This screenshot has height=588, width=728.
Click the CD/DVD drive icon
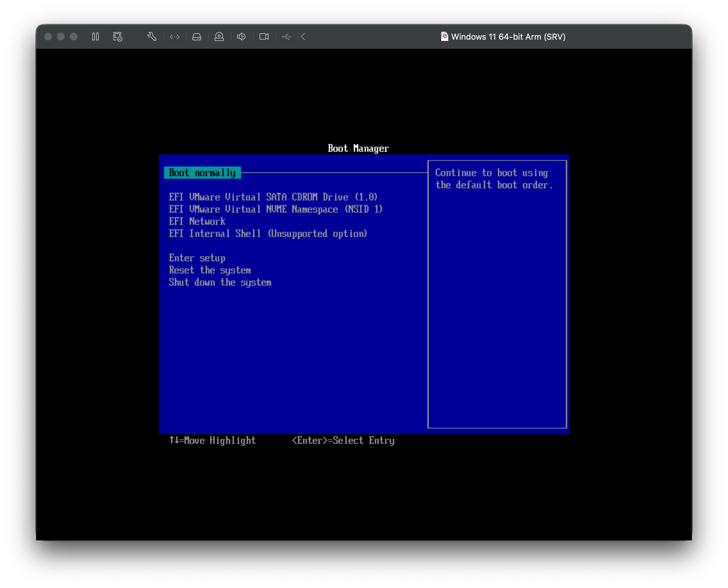click(219, 37)
